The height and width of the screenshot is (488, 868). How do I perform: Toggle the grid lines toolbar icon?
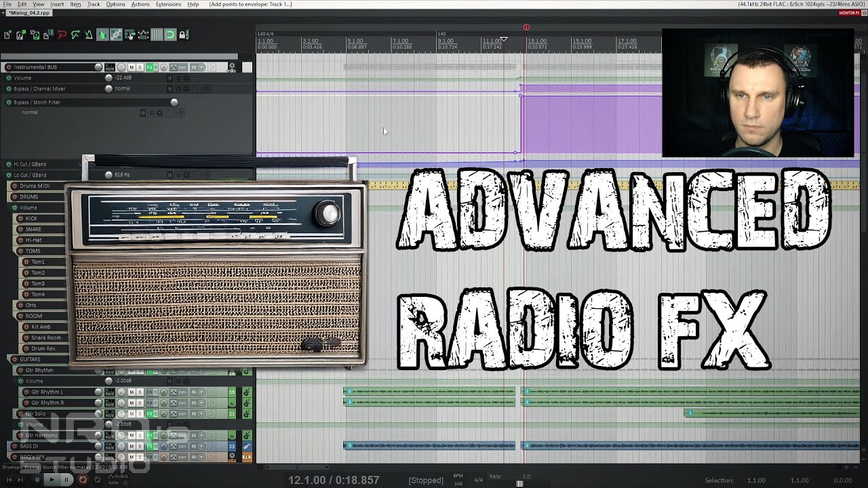[x=157, y=35]
